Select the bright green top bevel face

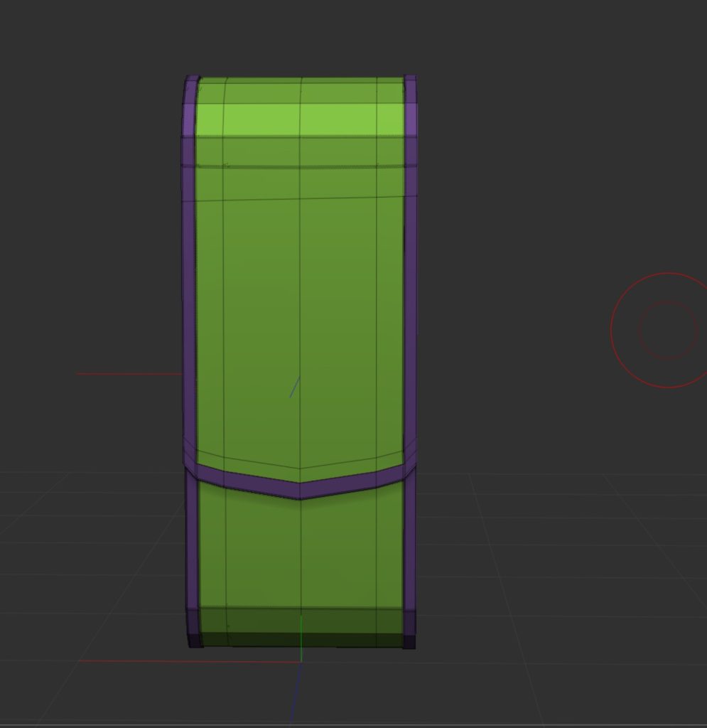click(300, 119)
